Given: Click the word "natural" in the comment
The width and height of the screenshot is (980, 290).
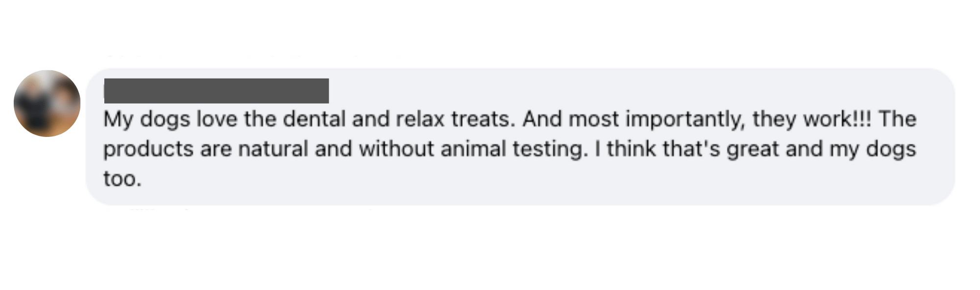Looking at the screenshot, I should pyautogui.click(x=273, y=149).
